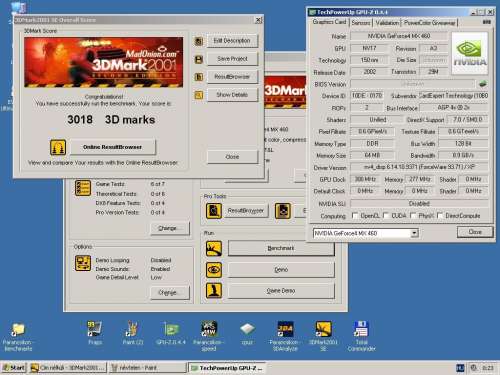The height and width of the screenshot is (375, 500).
Task: Click the Demo button
Action: tap(281, 270)
